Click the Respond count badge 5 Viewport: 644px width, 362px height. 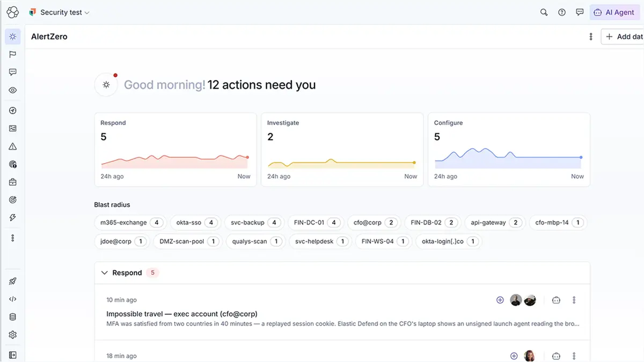tap(152, 273)
